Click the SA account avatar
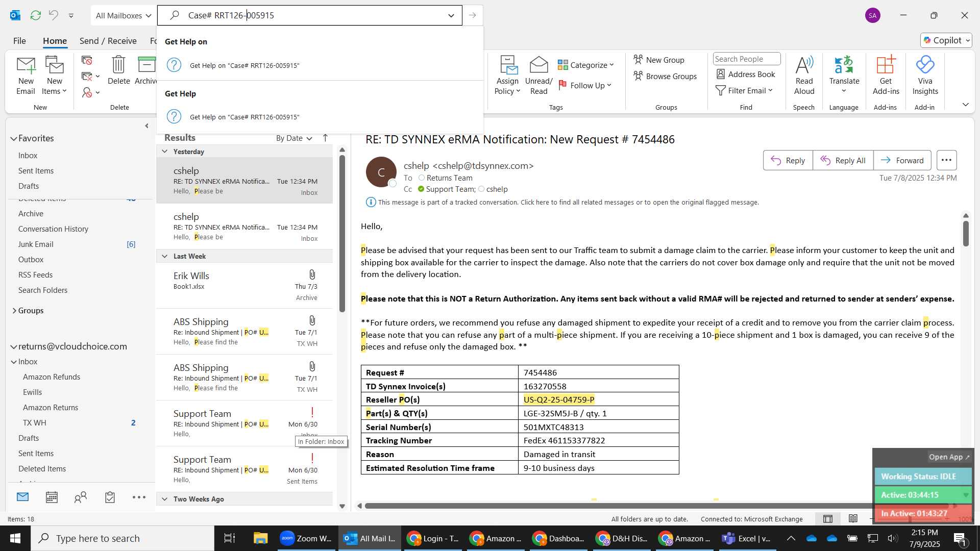This screenshot has height=551, width=980. [873, 15]
